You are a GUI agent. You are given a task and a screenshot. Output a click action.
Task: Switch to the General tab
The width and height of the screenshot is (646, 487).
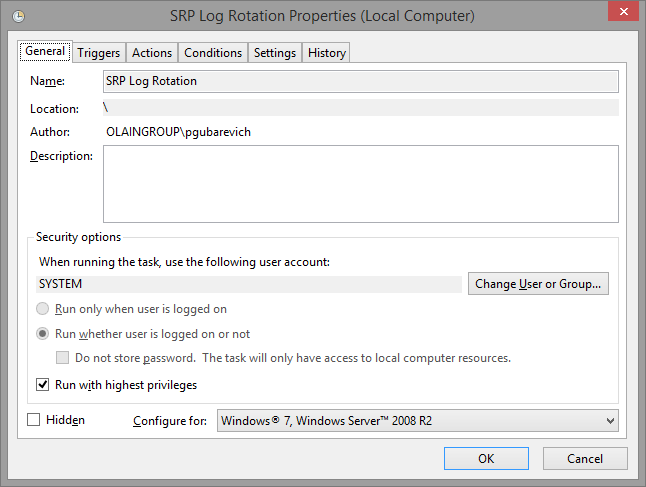[x=45, y=52]
